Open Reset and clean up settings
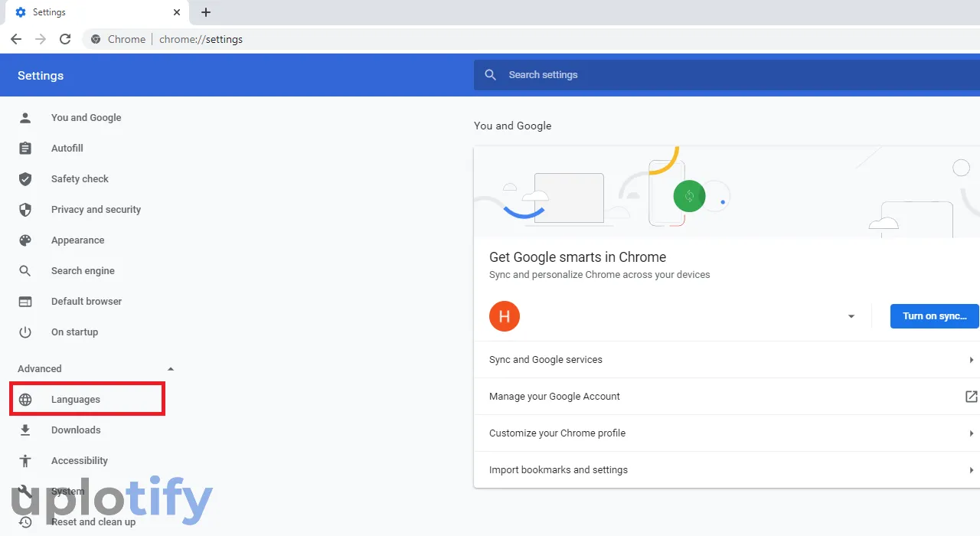980x536 pixels. tap(93, 522)
